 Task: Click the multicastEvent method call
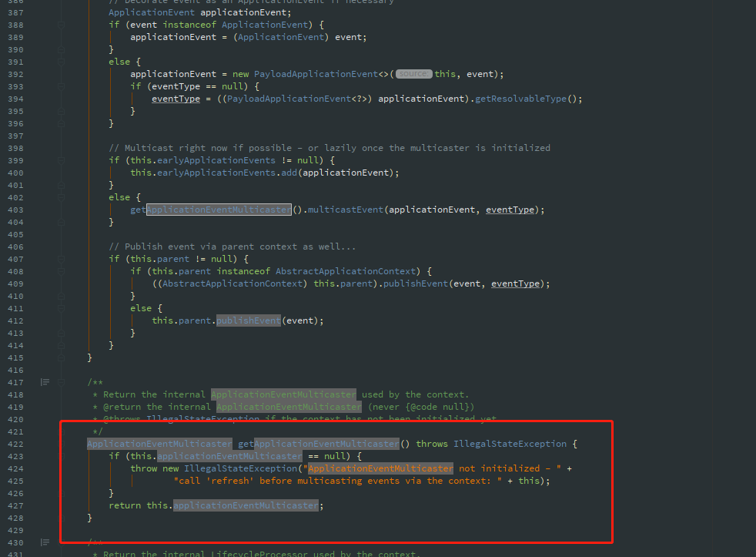(x=345, y=210)
